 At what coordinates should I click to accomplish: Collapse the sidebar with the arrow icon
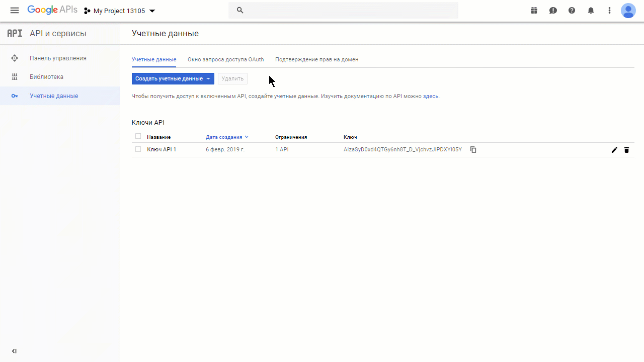click(x=14, y=351)
